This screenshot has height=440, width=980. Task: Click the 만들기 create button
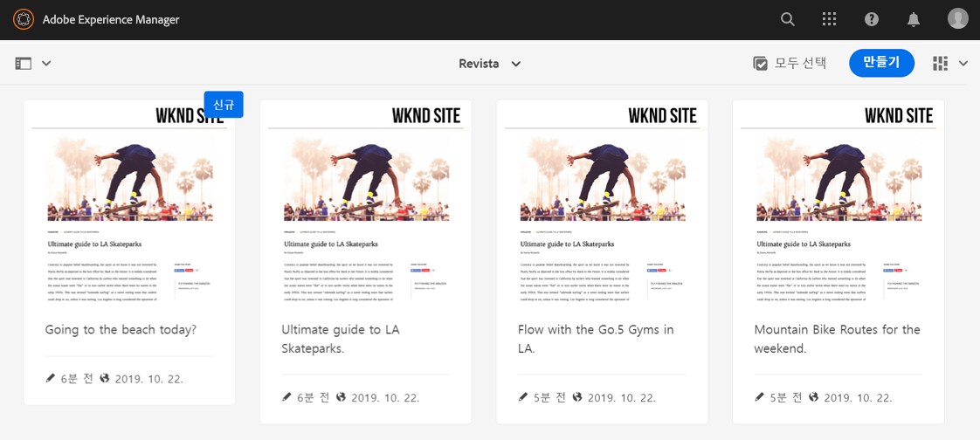pyautogui.click(x=881, y=63)
